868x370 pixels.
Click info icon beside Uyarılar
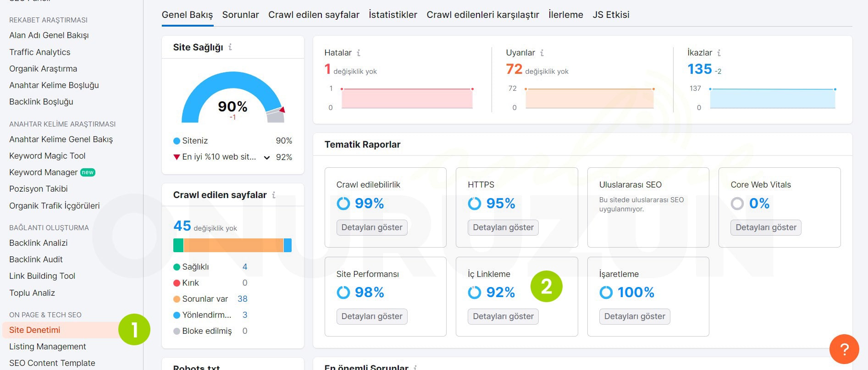point(542,53)
